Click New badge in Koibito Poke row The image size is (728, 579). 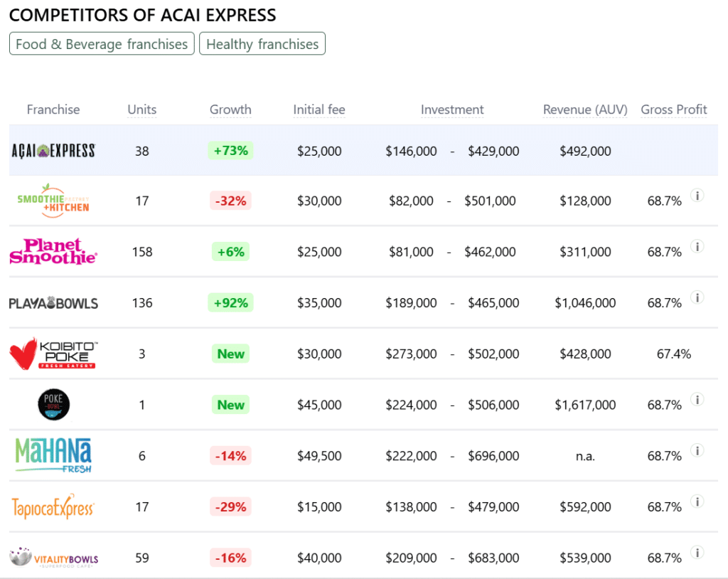[x=231, y=354]
